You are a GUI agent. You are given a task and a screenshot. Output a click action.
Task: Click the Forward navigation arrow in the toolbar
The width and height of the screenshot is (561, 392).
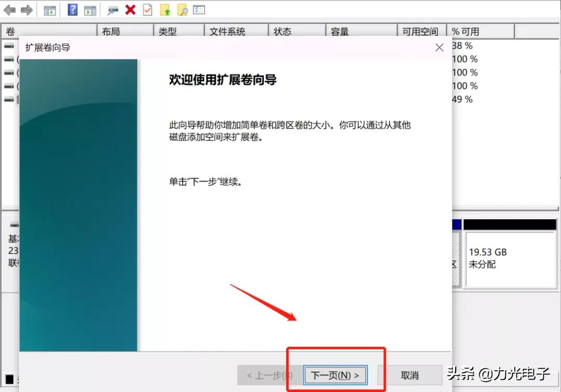click(26, 9)
